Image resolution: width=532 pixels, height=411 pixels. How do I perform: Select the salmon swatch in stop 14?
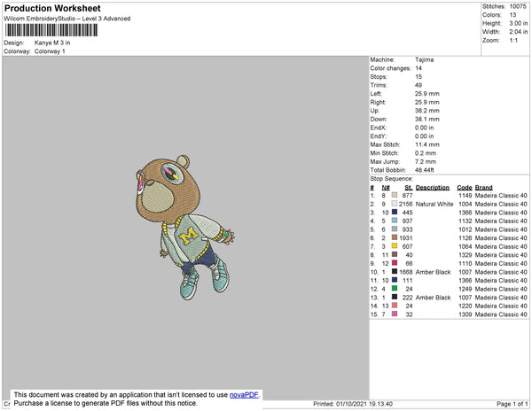[x=395, y=306]
